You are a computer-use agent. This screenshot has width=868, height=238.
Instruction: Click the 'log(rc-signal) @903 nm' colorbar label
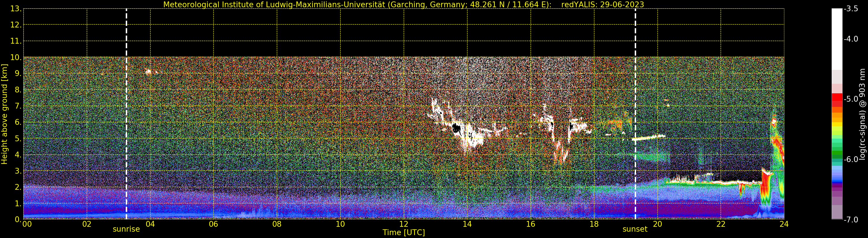tap(863, 114)
